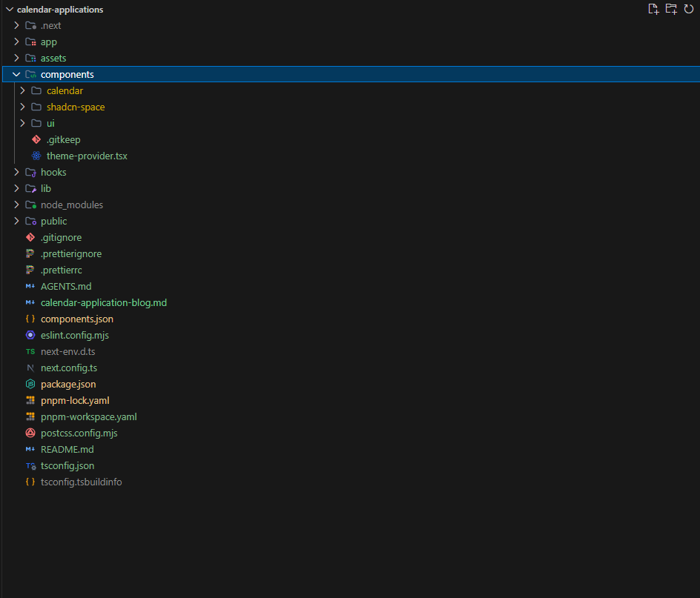Expand the ui folder chevron
This screenshot has width=700, height=598.
pos(23,123)
